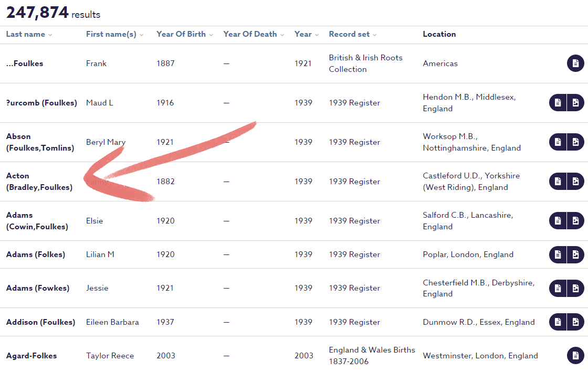The height and width of the screenshot is (372, 588).
Task: Open the Adams (Cowin,Foulkes) record link
Action: pyautogui.click(x=37, y=221)
